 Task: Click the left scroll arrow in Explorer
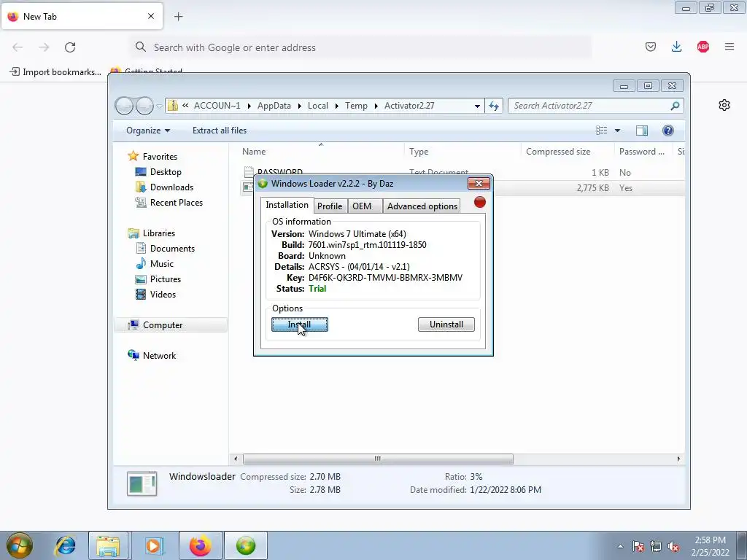(x=236, y=459)
